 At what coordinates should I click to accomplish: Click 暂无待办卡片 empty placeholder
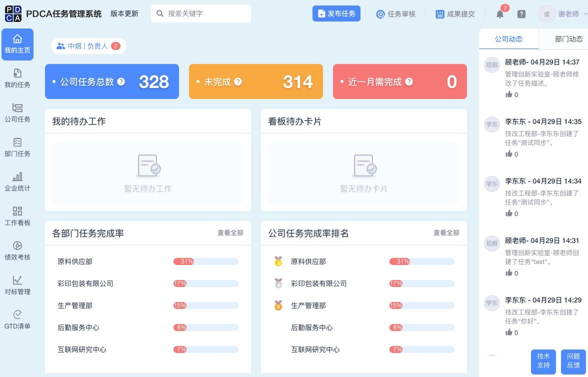(x=364, y=172)
